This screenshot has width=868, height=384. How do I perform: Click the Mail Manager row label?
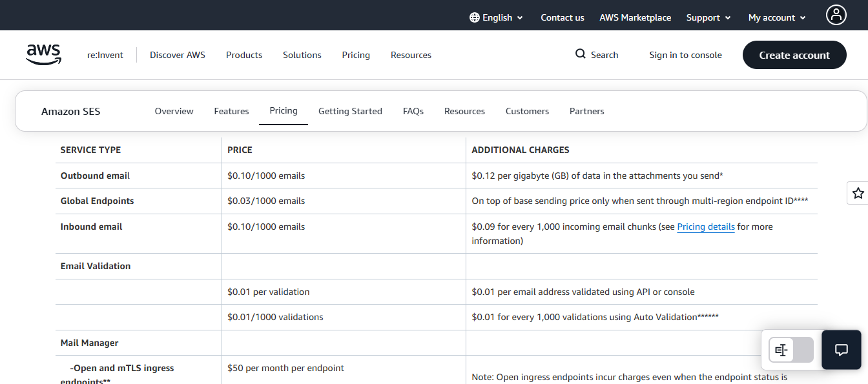90,343
